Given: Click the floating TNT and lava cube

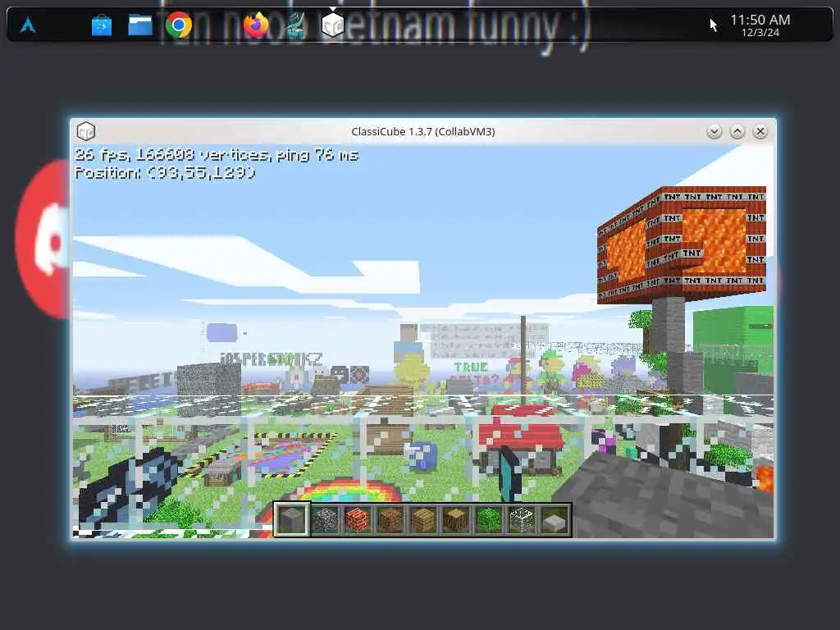Looking at the screenshot, I should 682,244.
